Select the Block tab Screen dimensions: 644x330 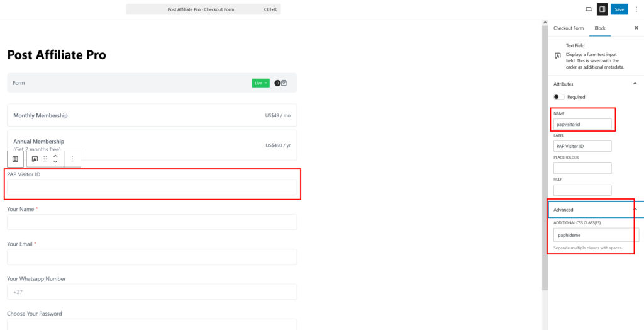click(600, 28)
